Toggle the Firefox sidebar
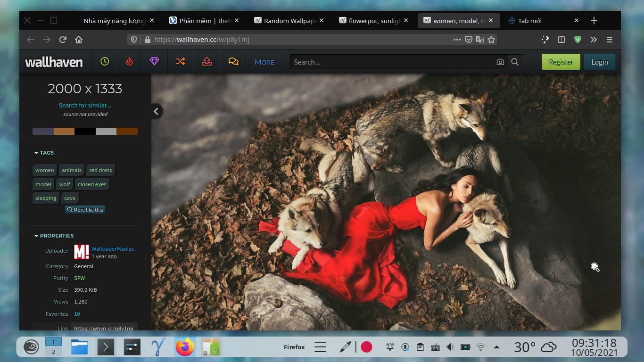The image size is (644, 362). point(561,40)
